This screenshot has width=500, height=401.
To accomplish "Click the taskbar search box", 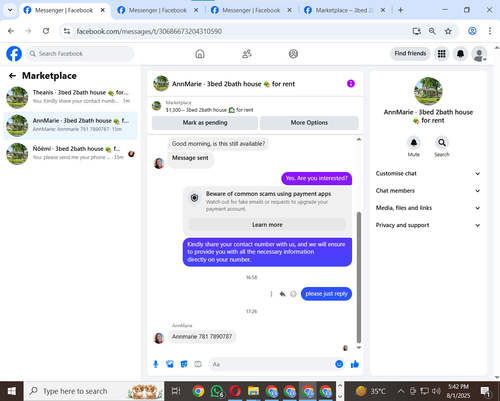I will (x=93, y=391).
